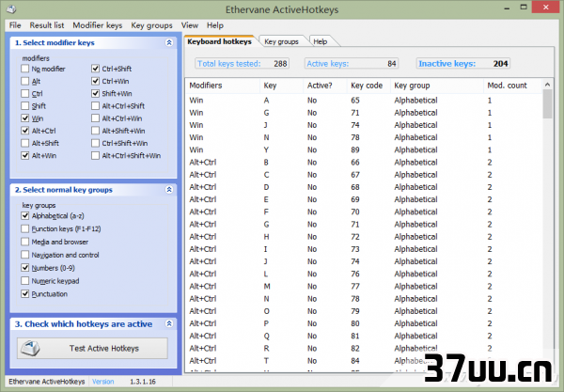Sort results by Mod. count column
The width and height of the screenshot is (564, 392).
(512, 86)
